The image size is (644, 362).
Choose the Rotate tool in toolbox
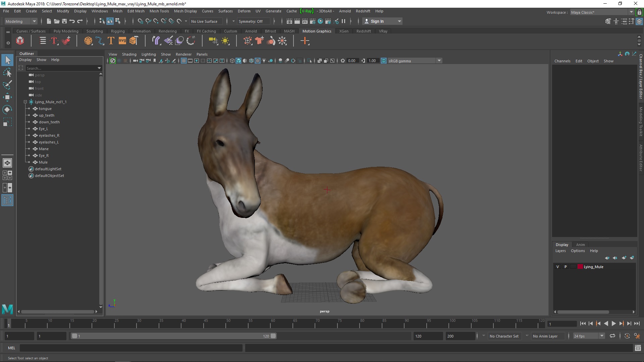coord(7,110)
